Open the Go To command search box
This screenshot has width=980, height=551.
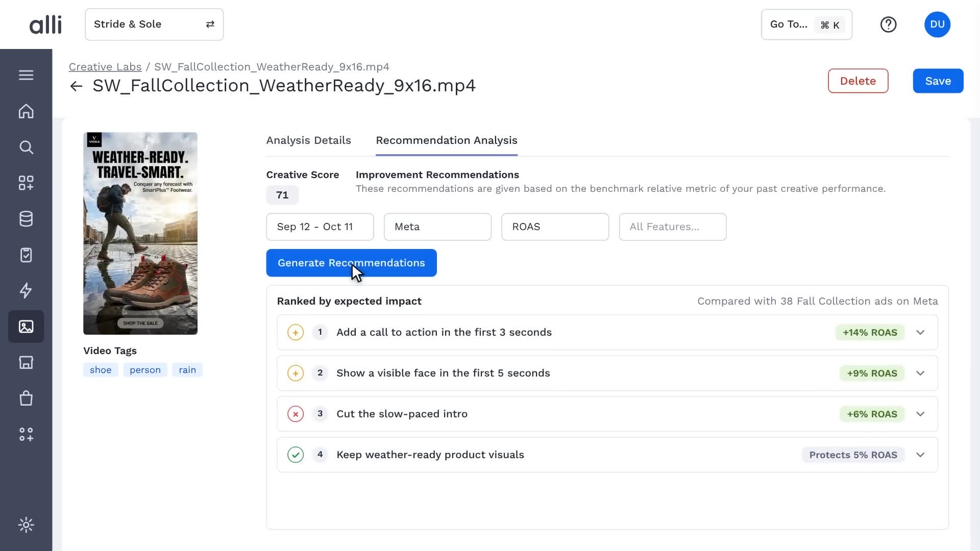[806, 24]
